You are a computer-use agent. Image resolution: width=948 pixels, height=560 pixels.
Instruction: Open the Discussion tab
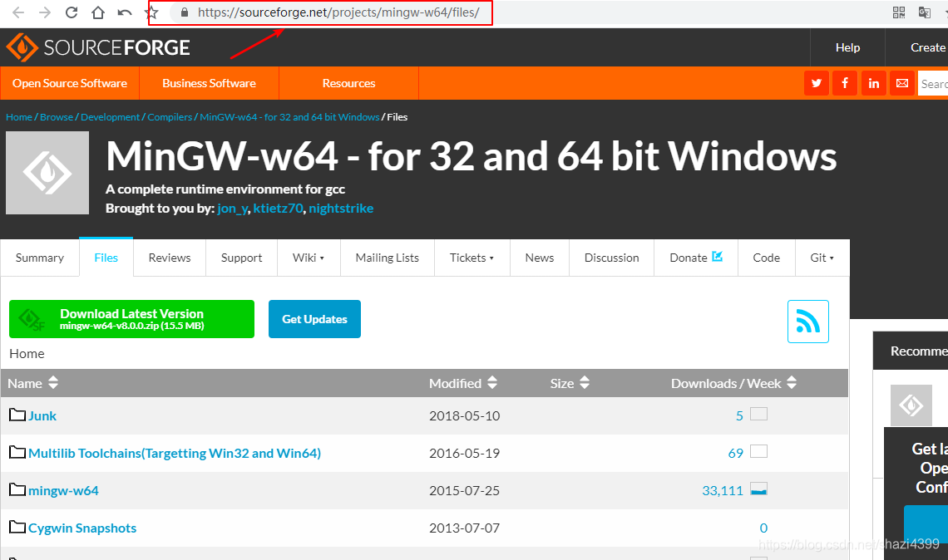point(611,258)
